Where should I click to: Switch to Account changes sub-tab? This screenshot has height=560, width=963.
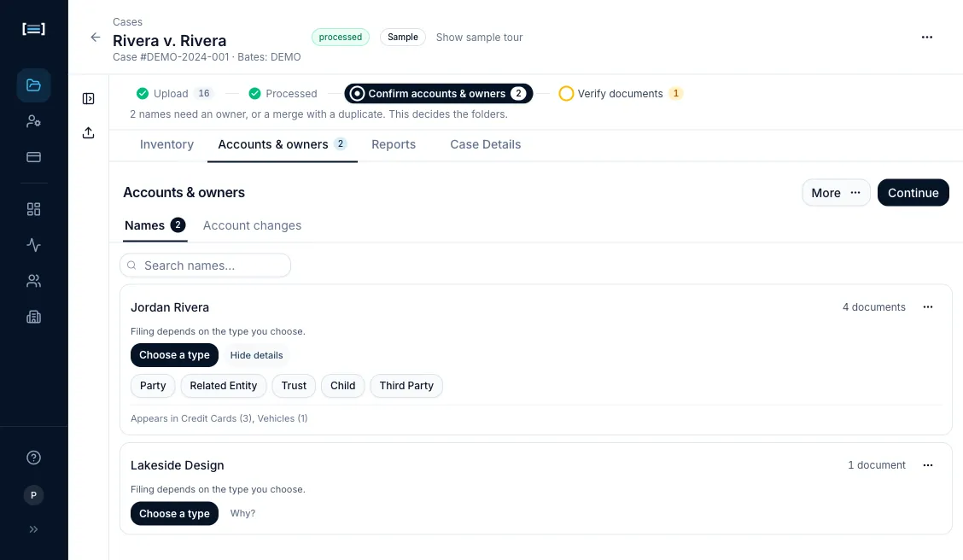(252, 225)
